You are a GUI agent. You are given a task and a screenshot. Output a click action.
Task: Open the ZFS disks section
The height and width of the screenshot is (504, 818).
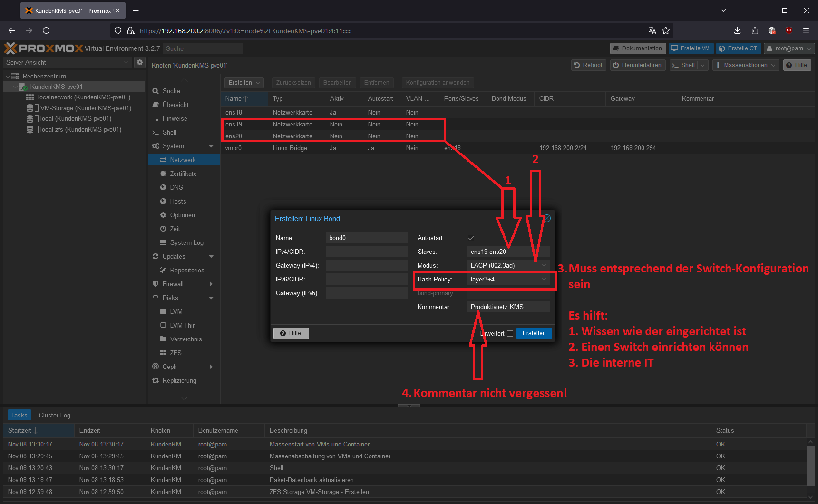175,353
